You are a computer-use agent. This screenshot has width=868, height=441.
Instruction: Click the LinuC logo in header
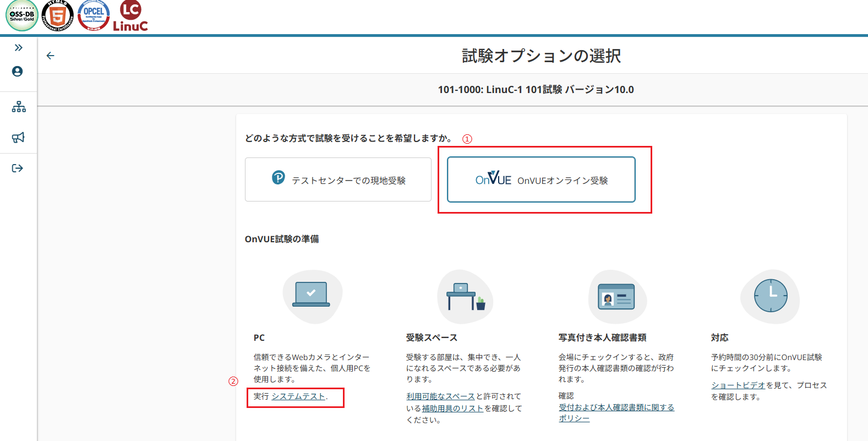pos(130,16)
